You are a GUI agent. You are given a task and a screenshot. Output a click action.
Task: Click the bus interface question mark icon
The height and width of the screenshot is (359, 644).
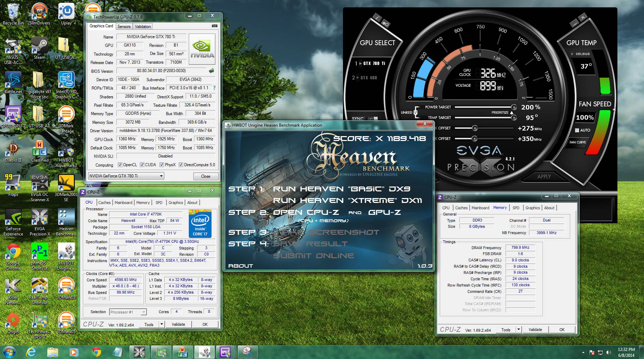(214, 88)
